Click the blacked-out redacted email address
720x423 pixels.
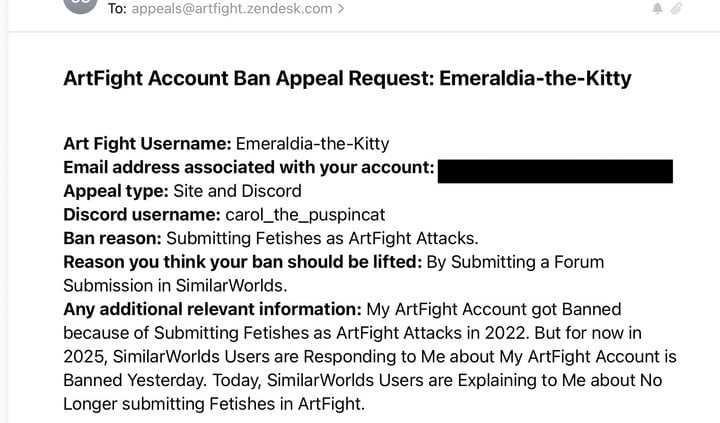(555, 171)
